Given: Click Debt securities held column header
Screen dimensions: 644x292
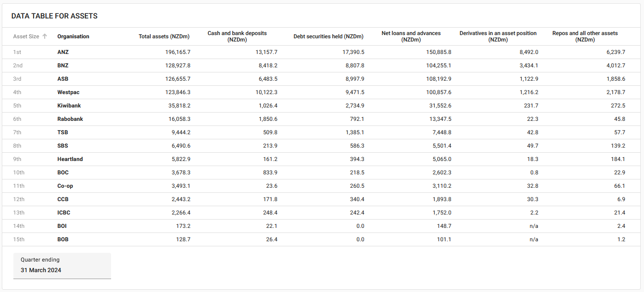Looking at the screenshot, I should 328,36.
